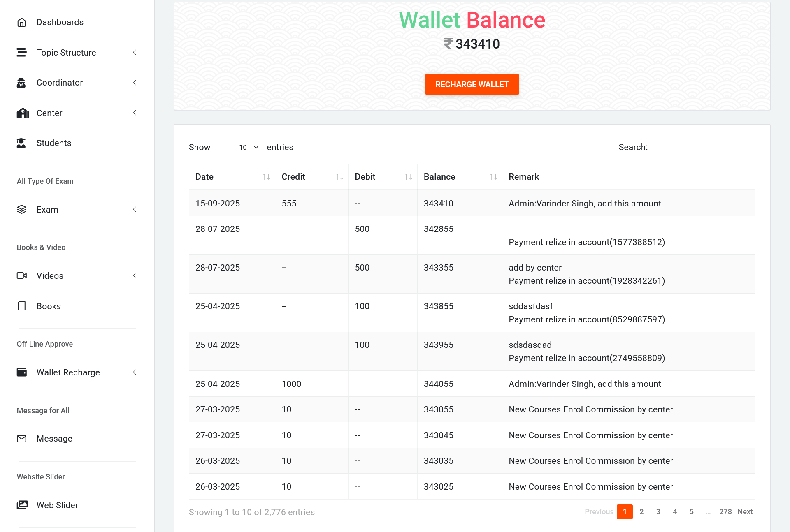The height and width of the screenshot is (532, 790).
Task: Click the Students graduate icon
Action: point(21,143)
